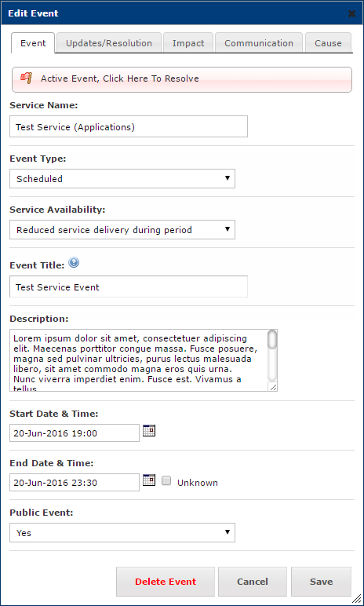Click the Service Name input field

(129, 126)
